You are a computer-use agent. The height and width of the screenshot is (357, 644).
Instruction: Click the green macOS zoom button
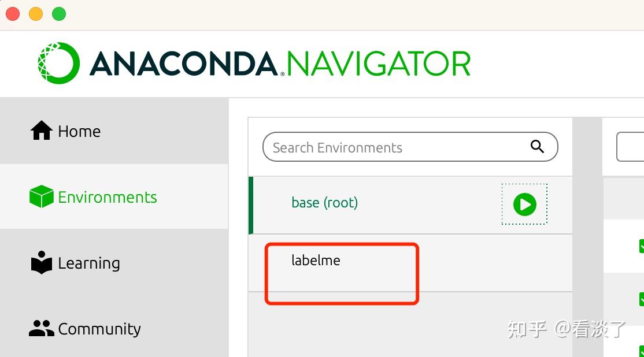click(x=59, y=14)
